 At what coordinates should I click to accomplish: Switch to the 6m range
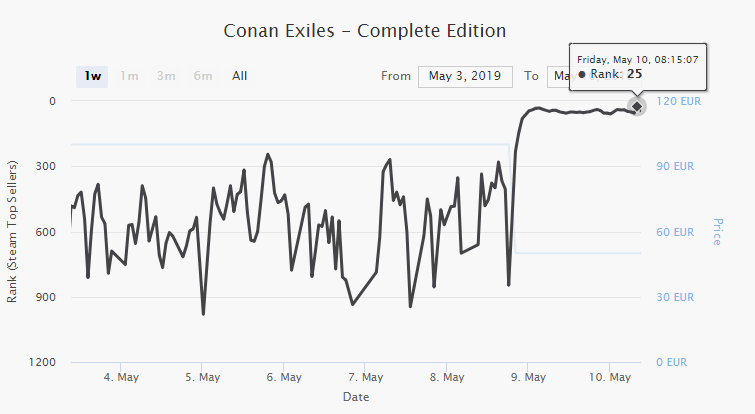(203, 76)
